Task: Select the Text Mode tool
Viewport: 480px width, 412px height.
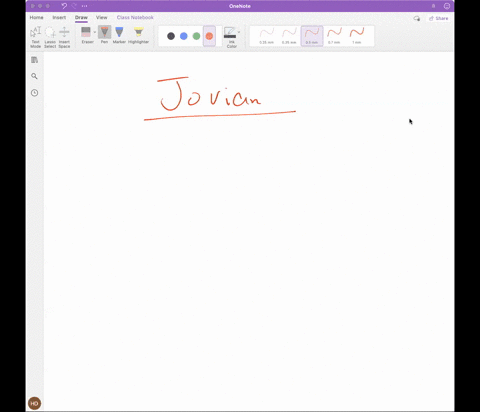Action: click(36, 37)
